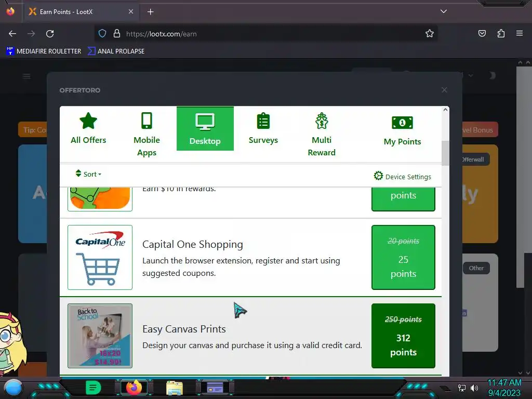Reload the LootX page
Image resolution: width=532 pixels, height=399 pixels.
tap(50, 34)
